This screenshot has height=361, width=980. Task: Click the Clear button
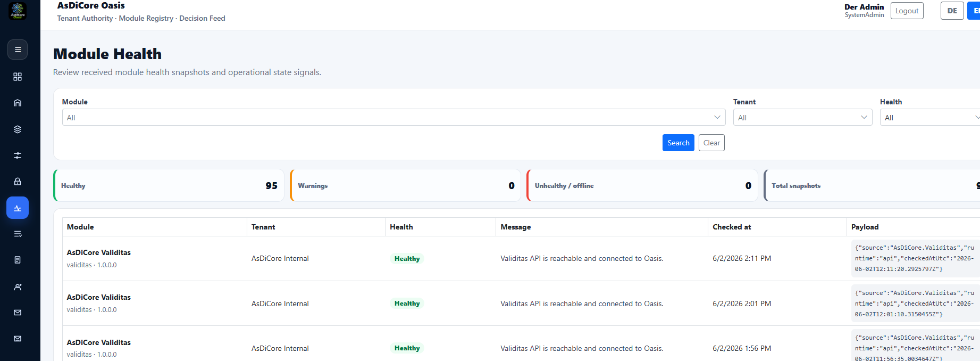(711, 143)
